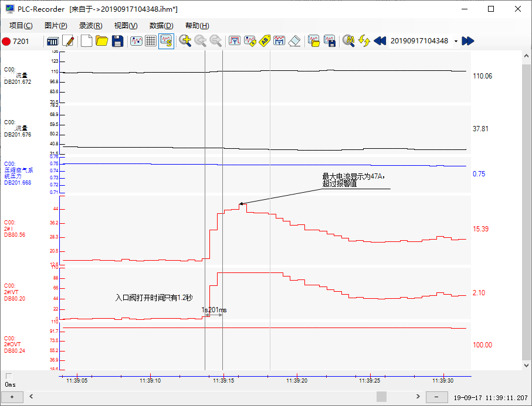Click the 入口阀打开时间只有1.2秒 annotation
The image size is (532, 406).
coord(154,298)
